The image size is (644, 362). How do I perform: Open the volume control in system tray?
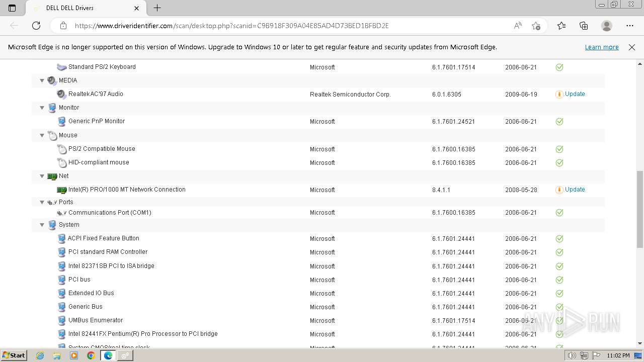point(572,355)
